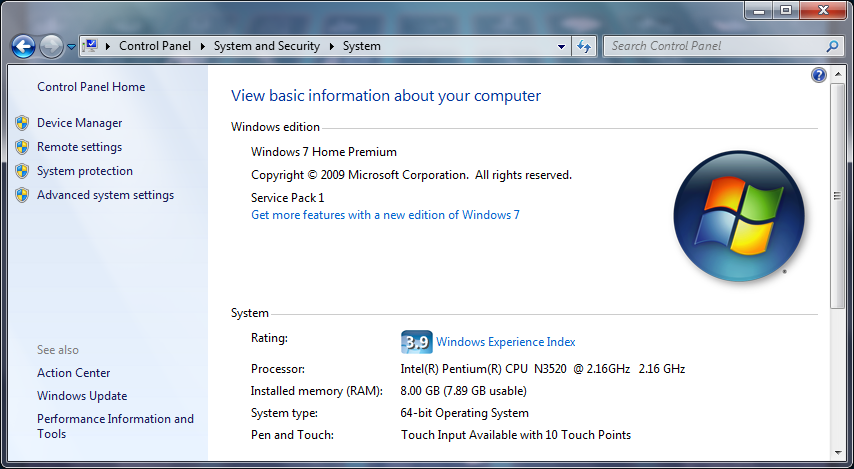Viewport: 854px width, 469px height.
Task: Select System and Security breadcrumb
Action: coord(266,46)
